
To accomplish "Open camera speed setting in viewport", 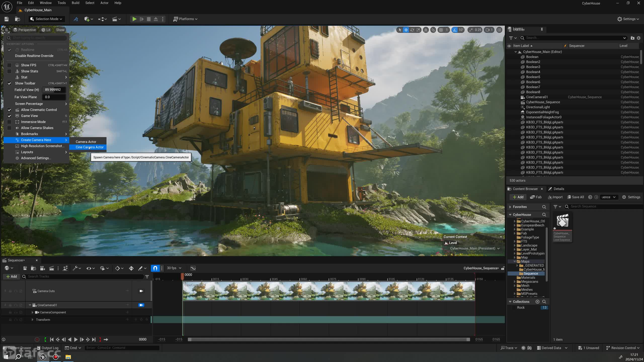I will 489,30.
